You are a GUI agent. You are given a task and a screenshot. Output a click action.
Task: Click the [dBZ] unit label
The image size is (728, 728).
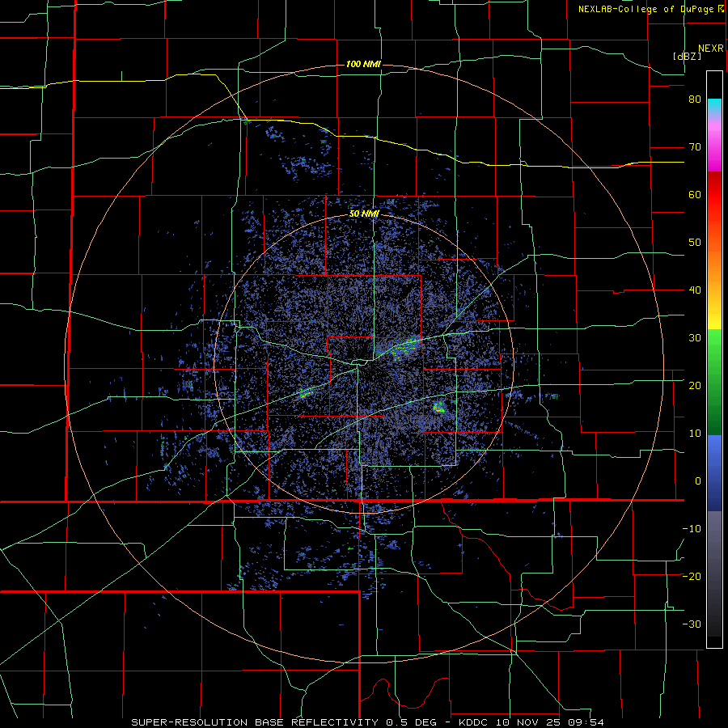point(687,56)
